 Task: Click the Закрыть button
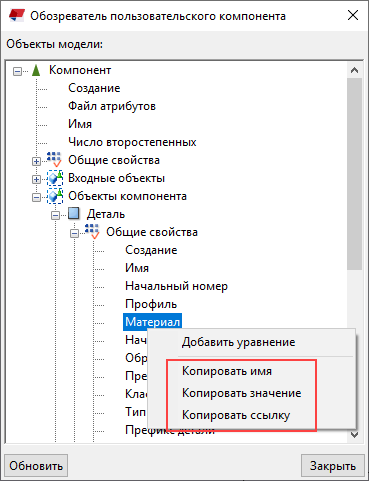pyautogui.click(x=333, y=466)
